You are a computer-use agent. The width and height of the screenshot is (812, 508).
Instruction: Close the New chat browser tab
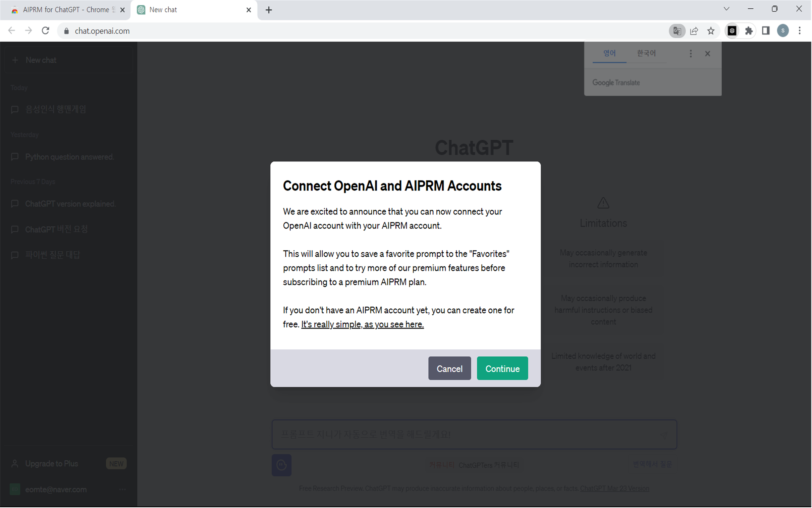click(249, 10)
